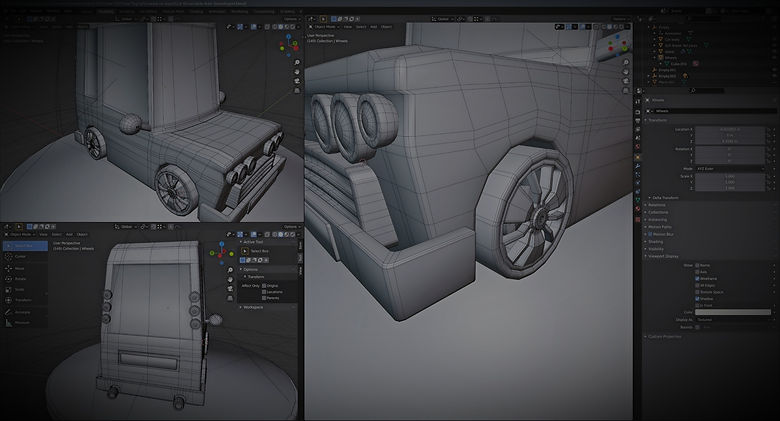Toggle the All Edges checkbox

(x=698, y=285)
